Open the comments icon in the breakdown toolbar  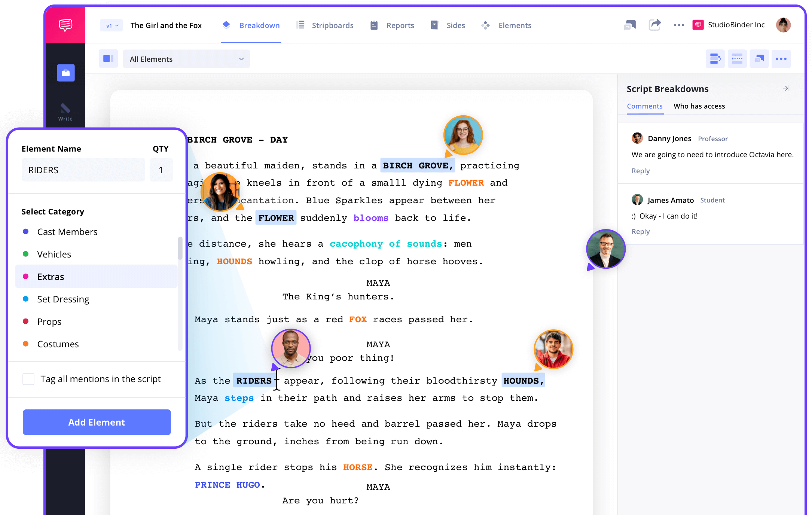click(759, 59)
